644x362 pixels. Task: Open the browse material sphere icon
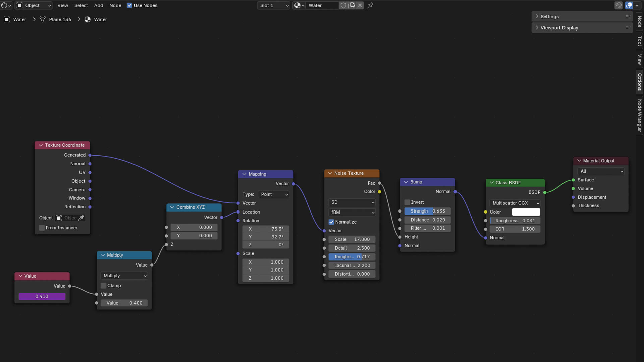pos(299,5)
